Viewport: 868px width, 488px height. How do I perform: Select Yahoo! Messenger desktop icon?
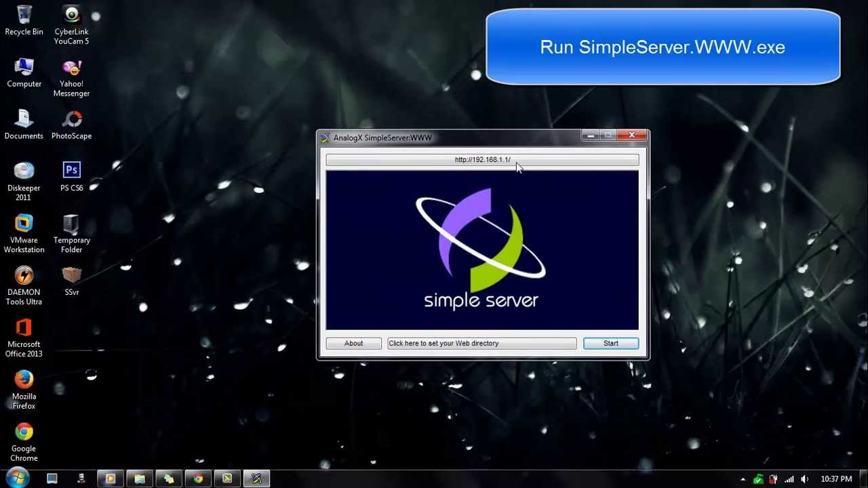[x=71, y=77]
